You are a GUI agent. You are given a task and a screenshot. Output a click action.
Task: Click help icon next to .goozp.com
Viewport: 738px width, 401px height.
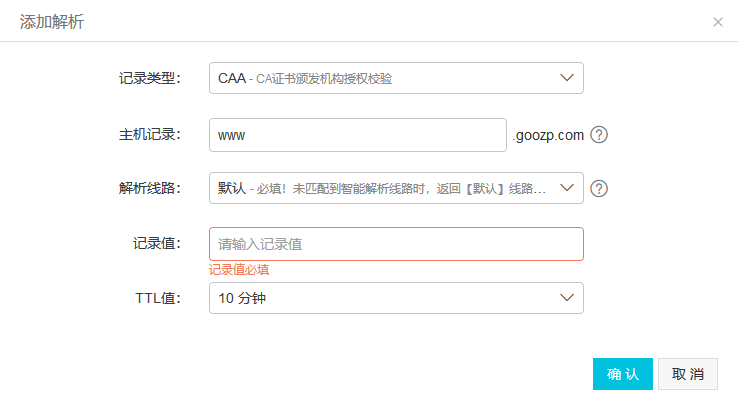599,135
